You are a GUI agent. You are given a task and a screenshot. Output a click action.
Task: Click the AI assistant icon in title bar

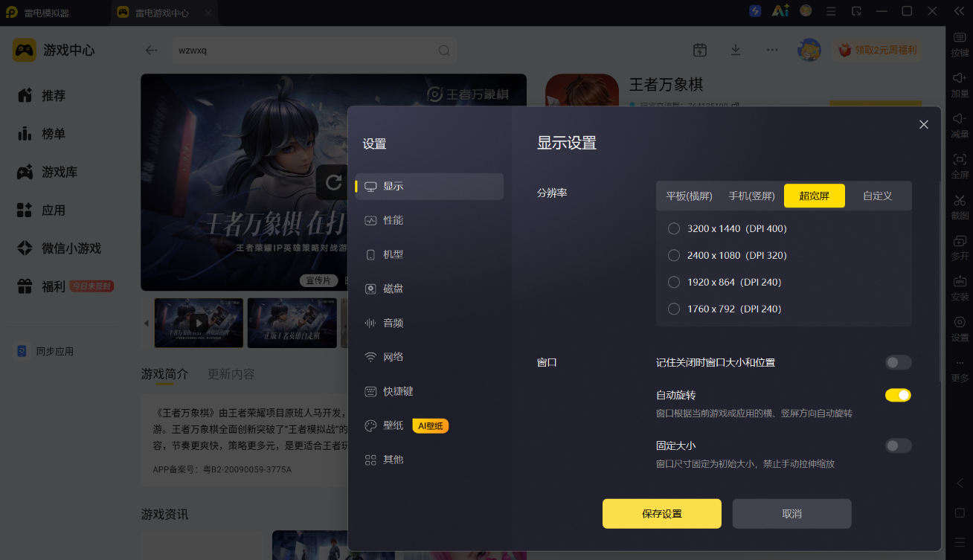tap(780, 11)
